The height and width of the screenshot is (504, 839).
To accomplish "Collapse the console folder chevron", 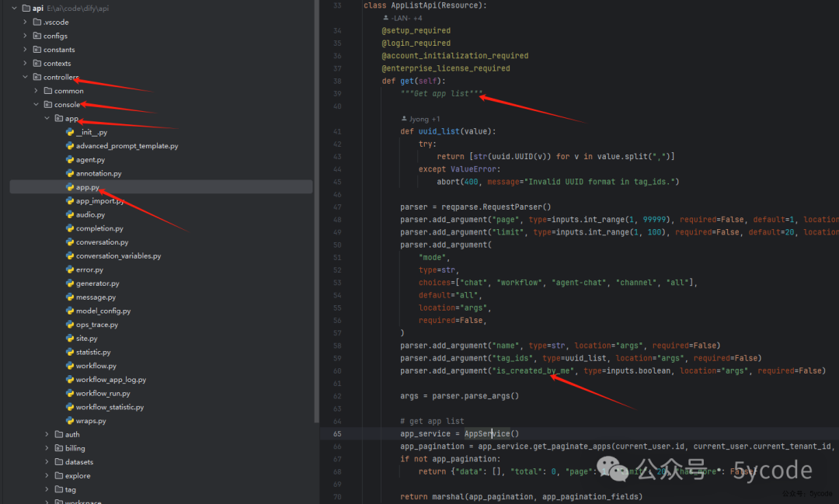I will click(36, 105).
